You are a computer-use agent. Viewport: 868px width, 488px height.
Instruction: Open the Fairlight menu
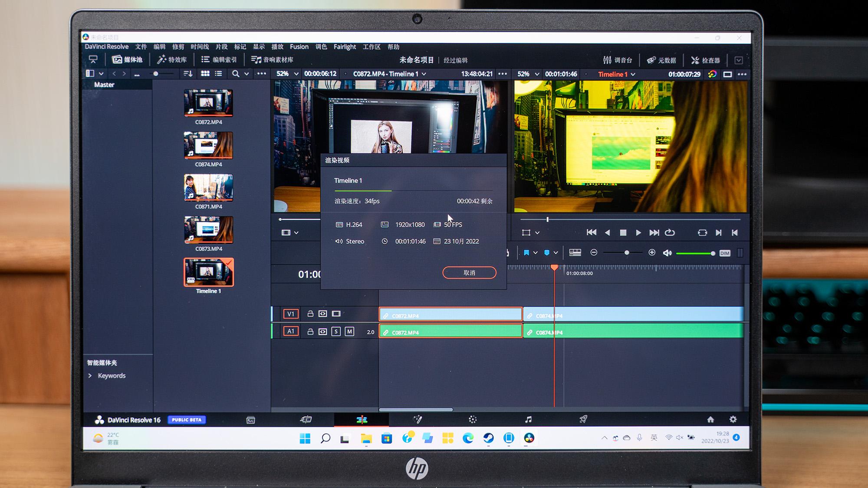click(345, 47)
